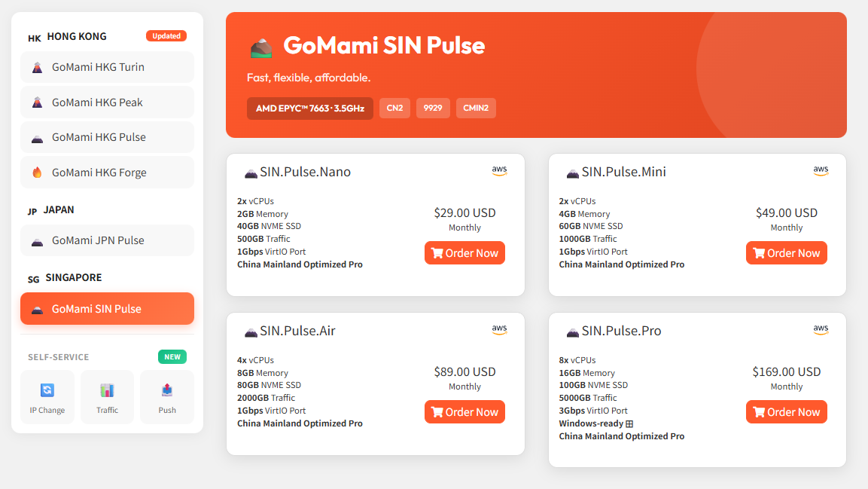The width and height of the screenshot is (868, 489).
Task: Click the Windows icon next to Windows-ready
Action: (630, 424)
